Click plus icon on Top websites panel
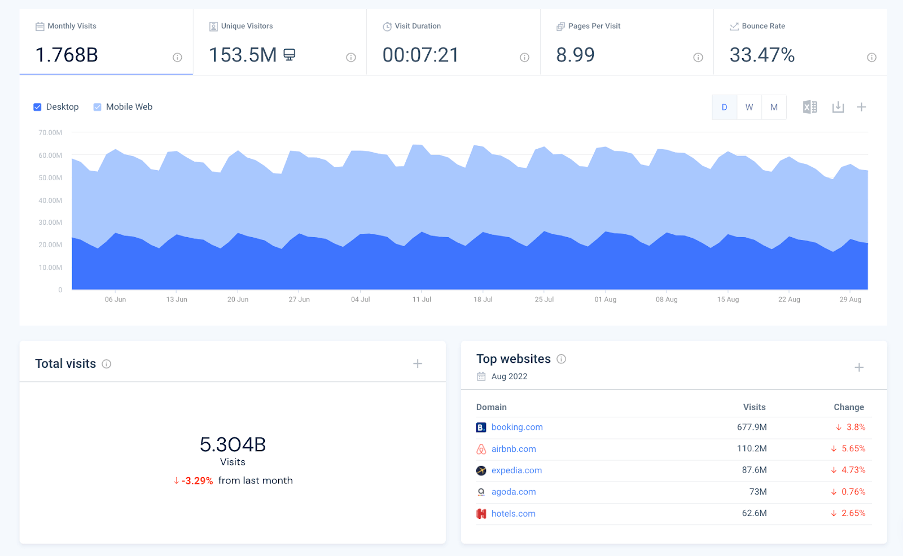The height and width of the screenshot is (556, 904). click(x=858, y=367)
